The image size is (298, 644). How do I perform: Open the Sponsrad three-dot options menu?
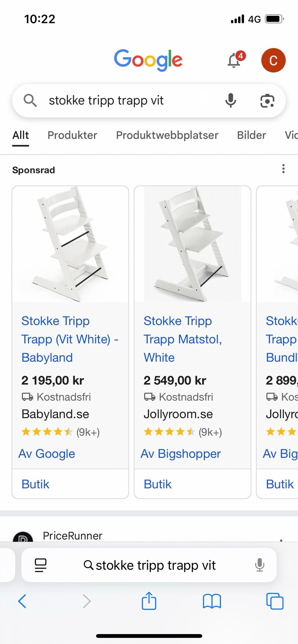pyautogui.click(x=283, y=169)
